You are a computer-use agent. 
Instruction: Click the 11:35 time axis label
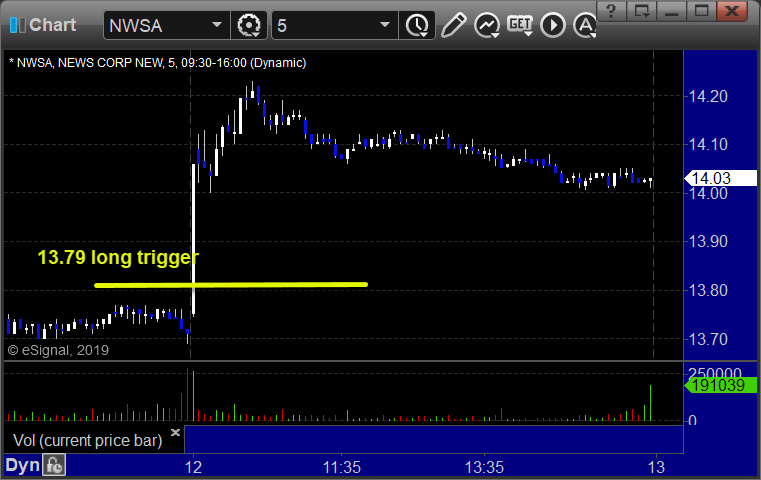[x=342, y=467]
